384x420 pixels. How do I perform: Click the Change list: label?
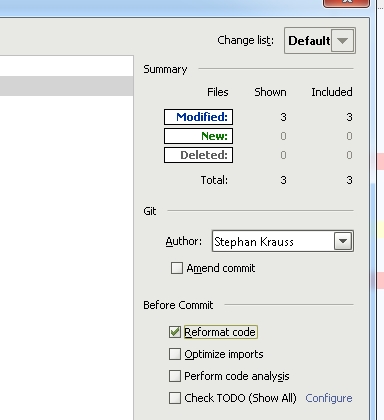(246, 40)
